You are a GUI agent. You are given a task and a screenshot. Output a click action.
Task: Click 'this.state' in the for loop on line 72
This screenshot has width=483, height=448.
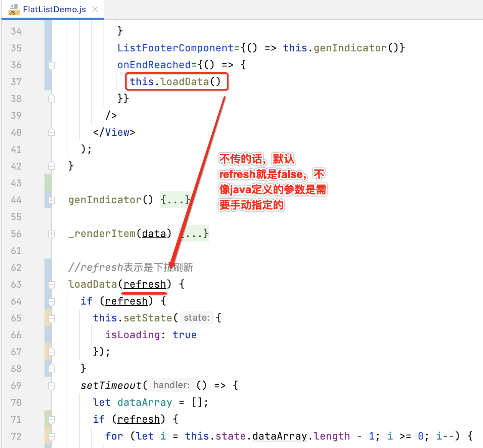[x=215, y=436]
